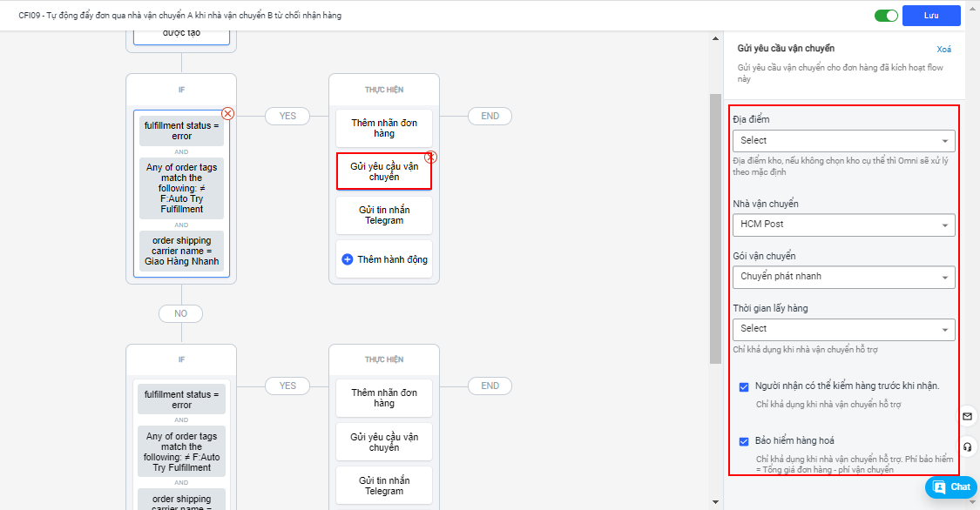Viewport: 980px width, 510px height.
Task: Click the 'fulfillment status = error' condition in first IF
Action: [181, 131]
